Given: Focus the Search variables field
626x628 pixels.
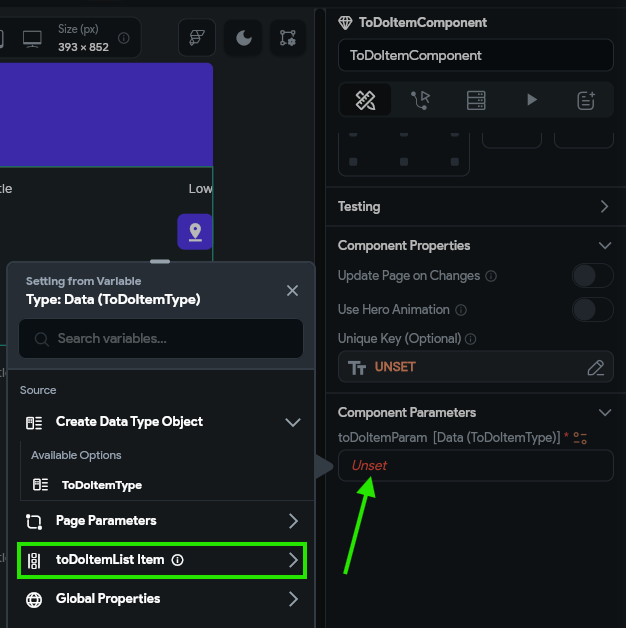Looking at the screenshot, I should click(x=161, y=338).
